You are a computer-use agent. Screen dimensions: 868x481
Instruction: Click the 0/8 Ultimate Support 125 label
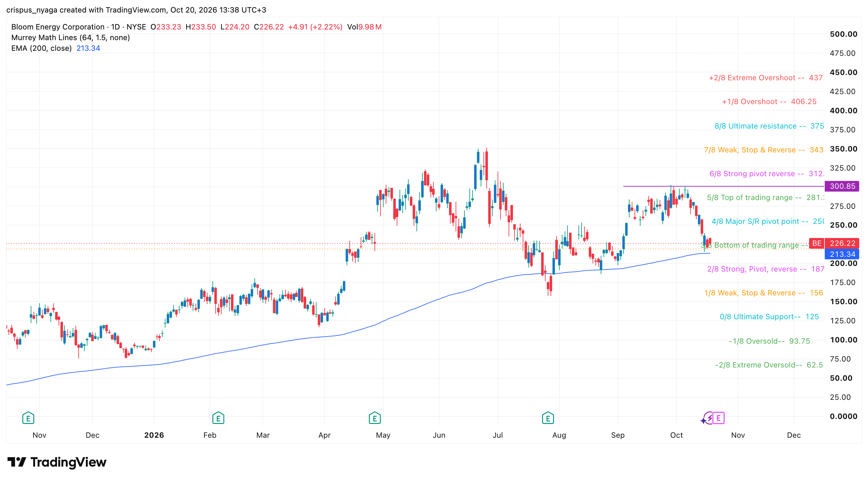(x=769, y=317)
